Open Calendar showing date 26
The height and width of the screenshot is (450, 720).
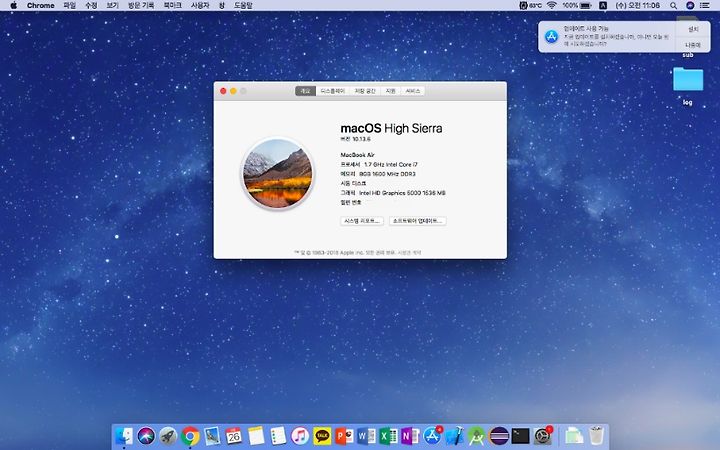click(234, 436)
